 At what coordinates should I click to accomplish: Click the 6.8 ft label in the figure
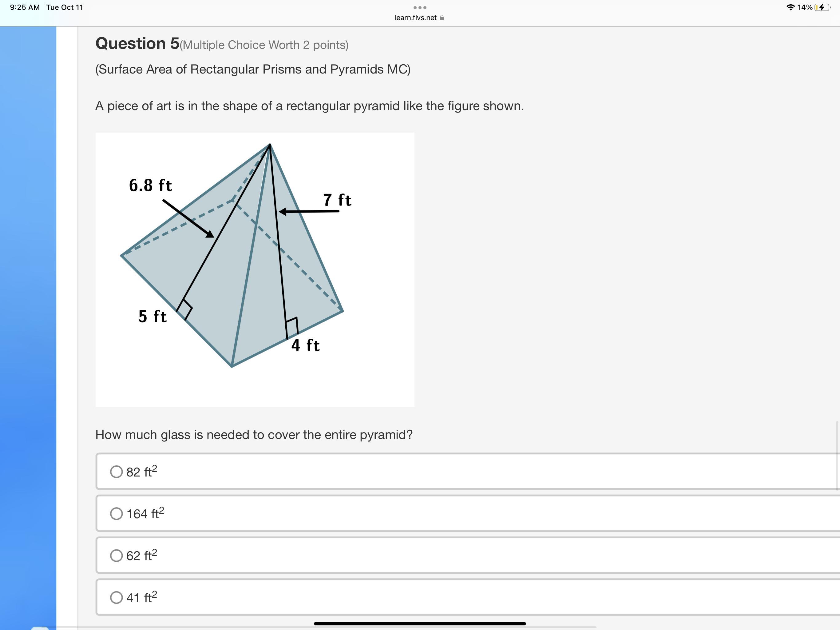click(150, 185)
